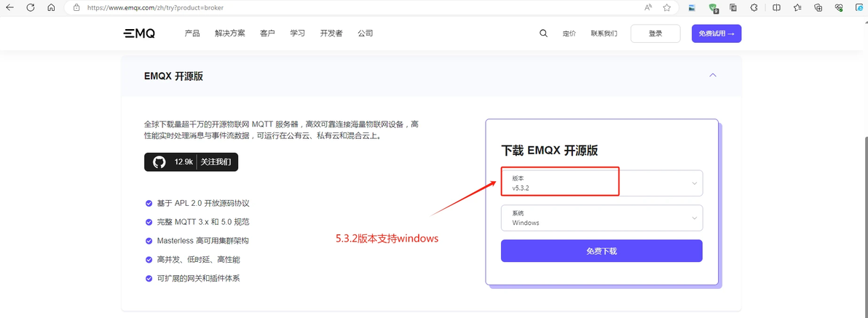Open the 客户 menu
The width and height of the screenshot is (868, 318).
click(x=267, y=33)
